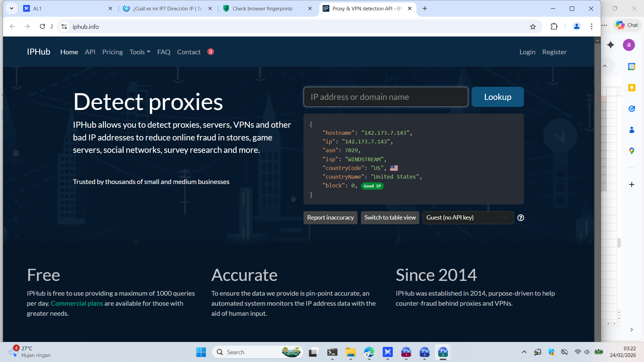Expand the tab search chevron dropdown
644x362 pixels.
point(11,8)
